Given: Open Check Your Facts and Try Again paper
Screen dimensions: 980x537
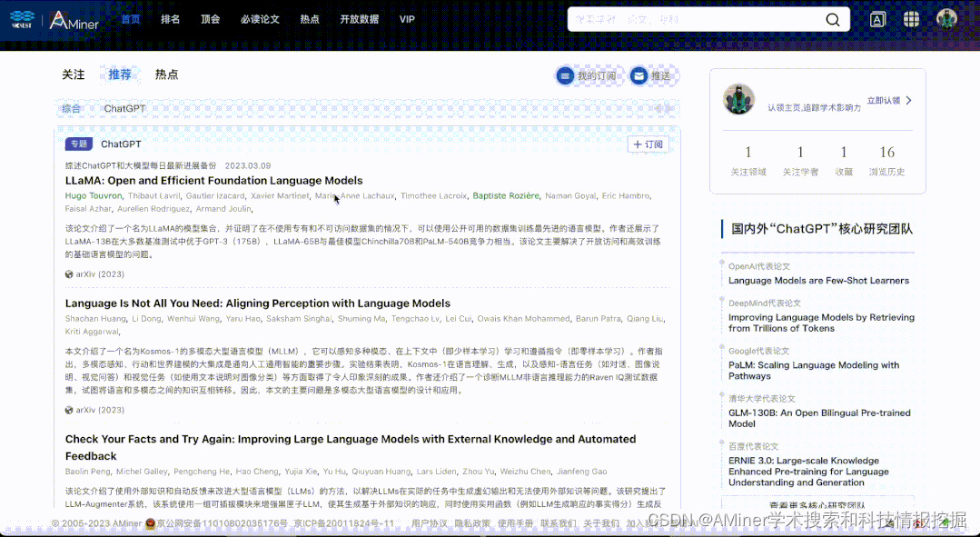Looking at the screenshot, I should pyautogui.click(x=350, y=448).
